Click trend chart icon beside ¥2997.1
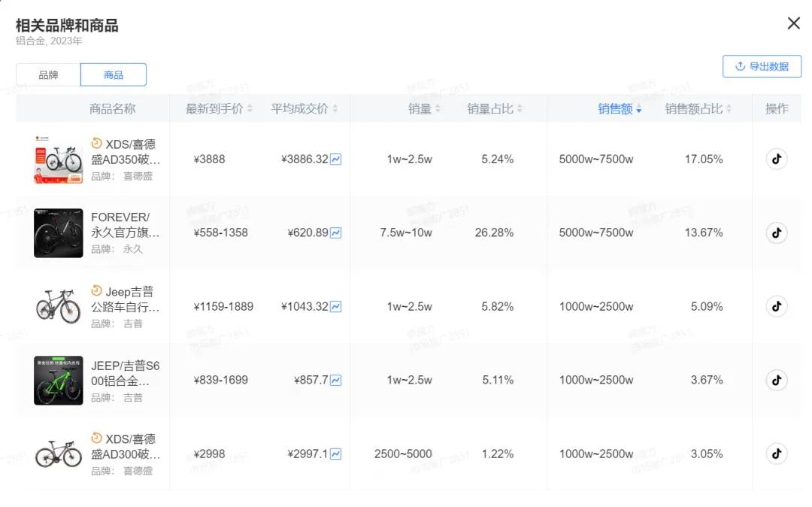This screenshot has width=812, height=507. pos(336,454)
